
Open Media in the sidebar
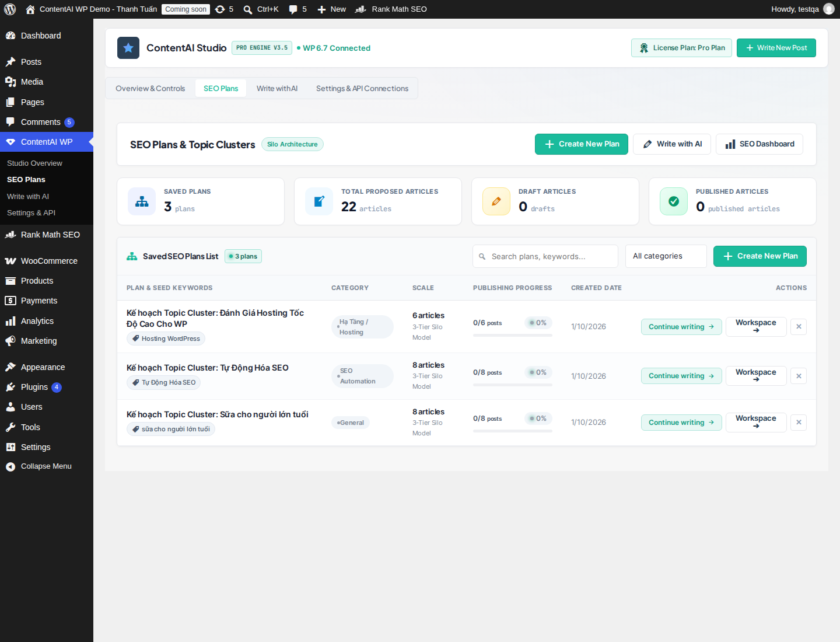[47, 82]
